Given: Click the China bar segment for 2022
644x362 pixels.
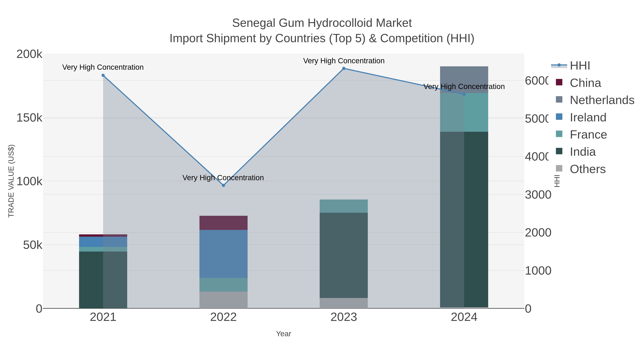Looking at the screenshot, I should [x=223, y=223].
